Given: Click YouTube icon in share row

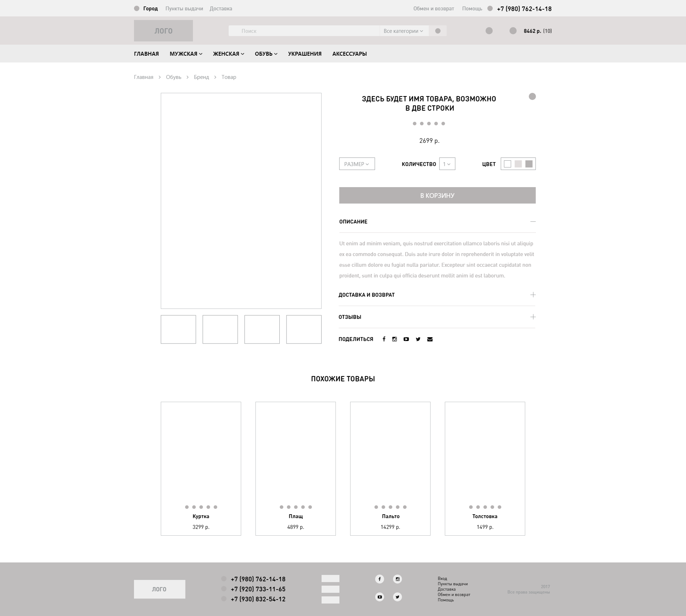Looking at the screenshot, I should (x=406, y=339).
